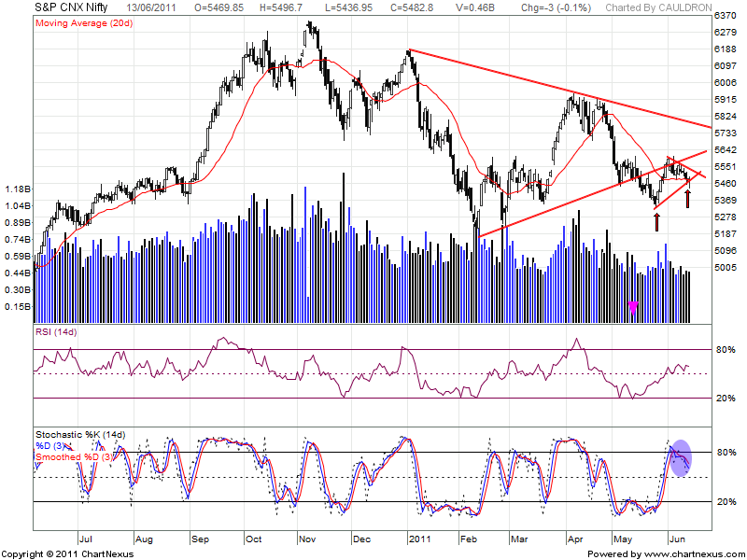Click the Stochastic %K (14d) indicator label
The width and height of the screenshot is (747, 560).
tap(79, 435)
